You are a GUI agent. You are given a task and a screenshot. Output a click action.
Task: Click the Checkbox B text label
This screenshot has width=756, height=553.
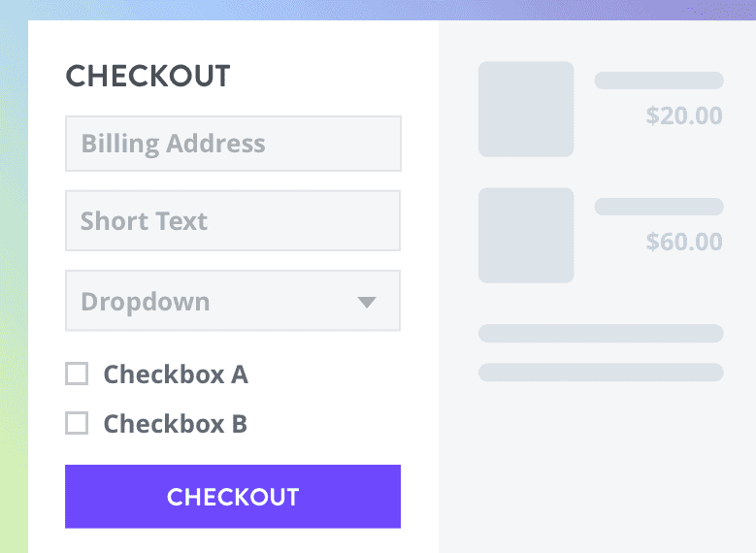click(175, 424)
